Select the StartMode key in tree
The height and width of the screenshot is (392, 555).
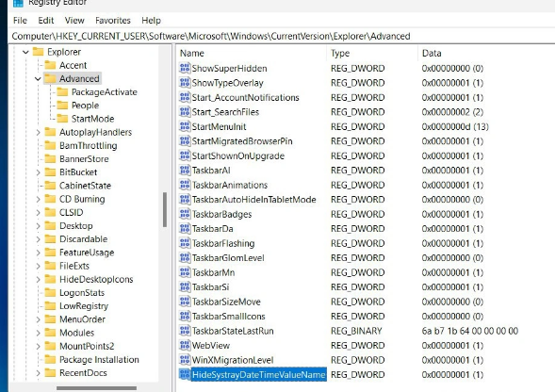pos(92,119)
